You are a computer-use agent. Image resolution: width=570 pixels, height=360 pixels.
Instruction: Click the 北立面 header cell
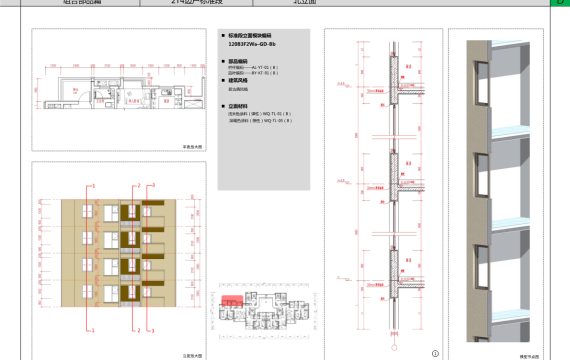click(x=305, y=3)
